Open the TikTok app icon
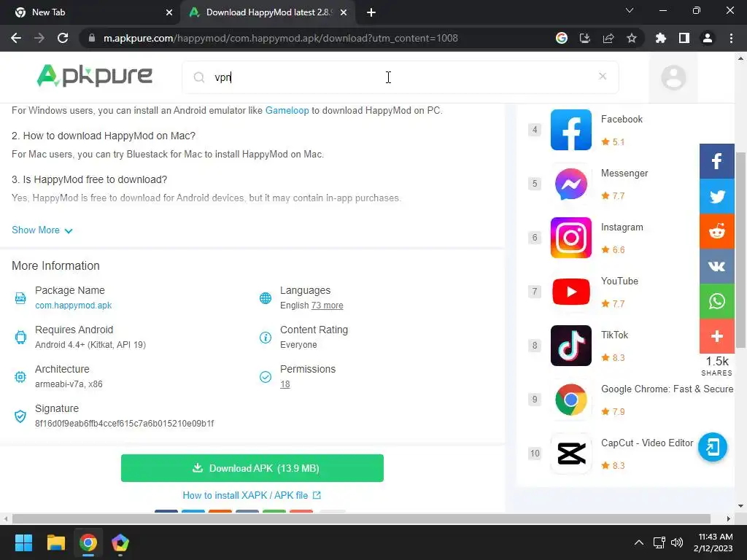747x560 pixels. (x=570, y=346)
